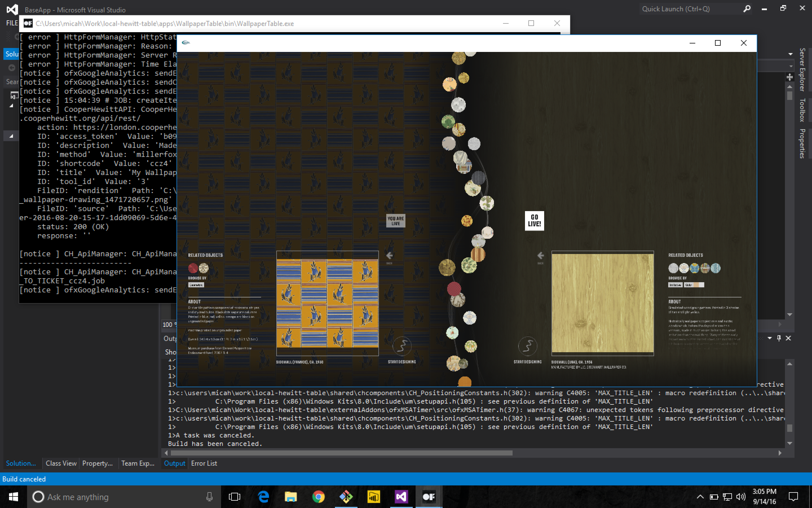Open Task View from taskbar
The height and width of the screenshot is (508, 812).
pos(234,497)
